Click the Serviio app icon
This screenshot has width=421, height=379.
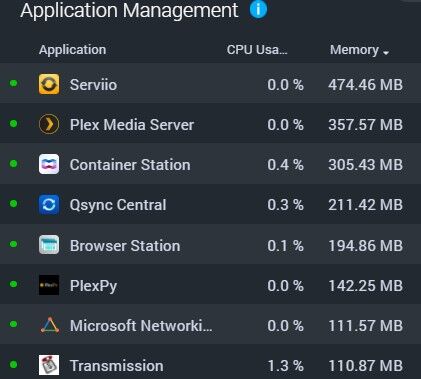point(49,84)
